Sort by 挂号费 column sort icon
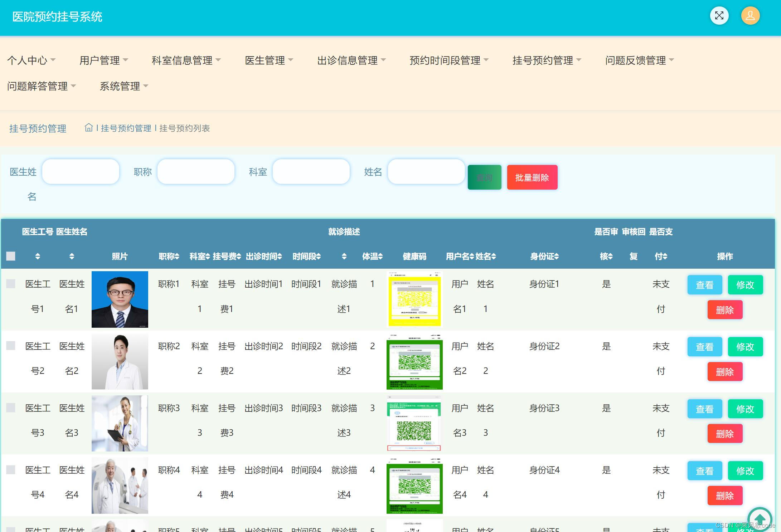Viewport: 781px width, 532px height. click(239, 257)
